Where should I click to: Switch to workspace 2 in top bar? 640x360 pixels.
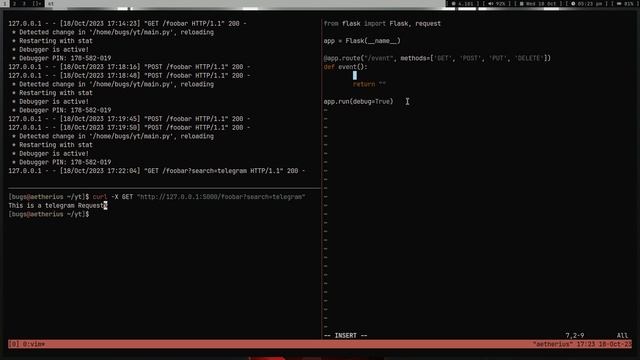tap(15, 3)
